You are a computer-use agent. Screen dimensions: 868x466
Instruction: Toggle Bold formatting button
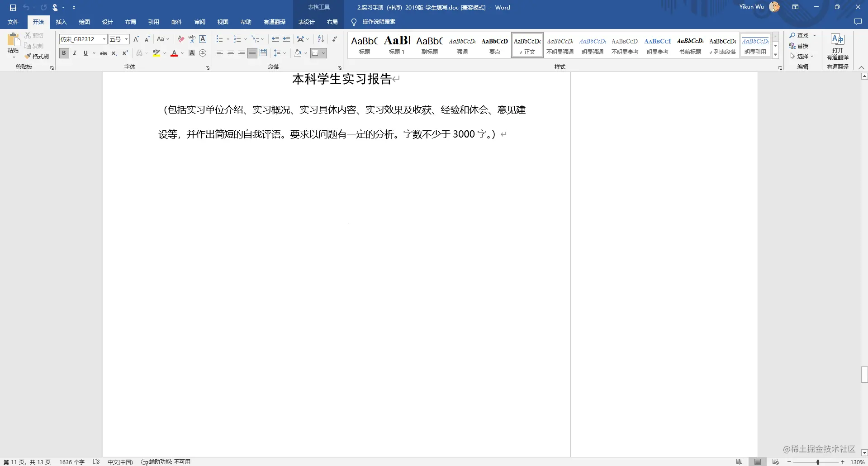[64, 53]
